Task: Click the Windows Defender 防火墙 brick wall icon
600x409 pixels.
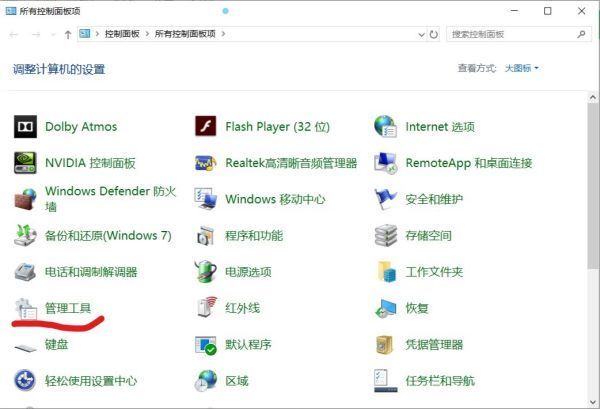Action: click(25, 199)
